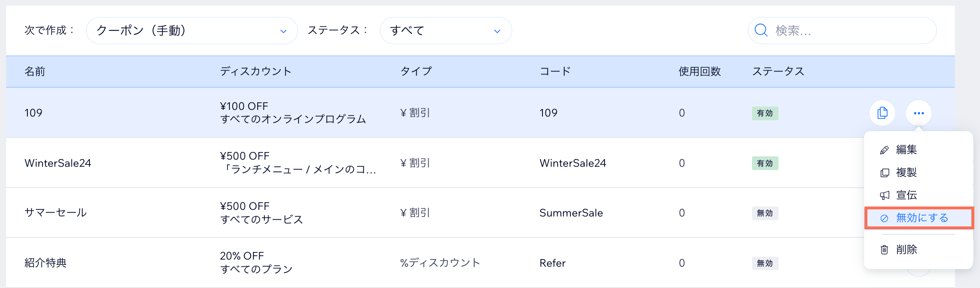Click the trash icon next to 削除
Image resolution: width=980 pixels, height=288 pixels.
[x=884, y=250]
